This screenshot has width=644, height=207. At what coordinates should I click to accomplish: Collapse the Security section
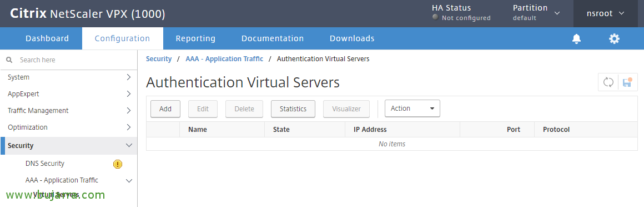pyautogui.click(x=69, y=146)
